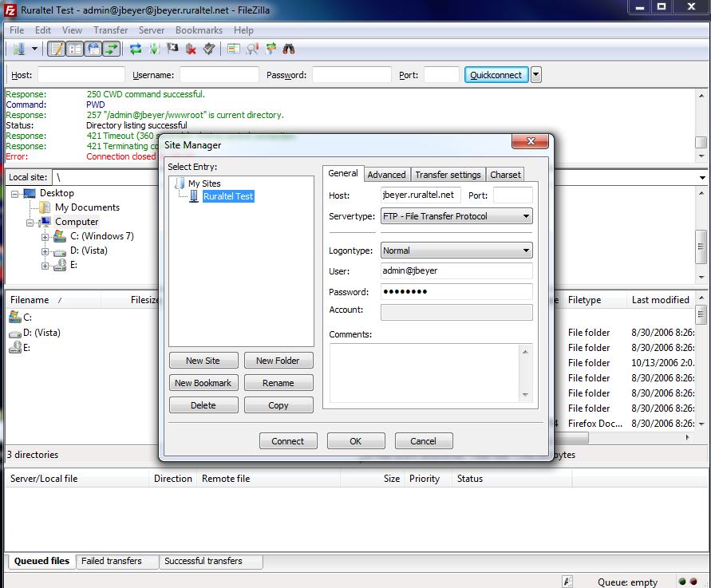Click the remote list horizontal scrollbar thumb
Viewport: 711px width, 588px height.
tap(571, 437)
